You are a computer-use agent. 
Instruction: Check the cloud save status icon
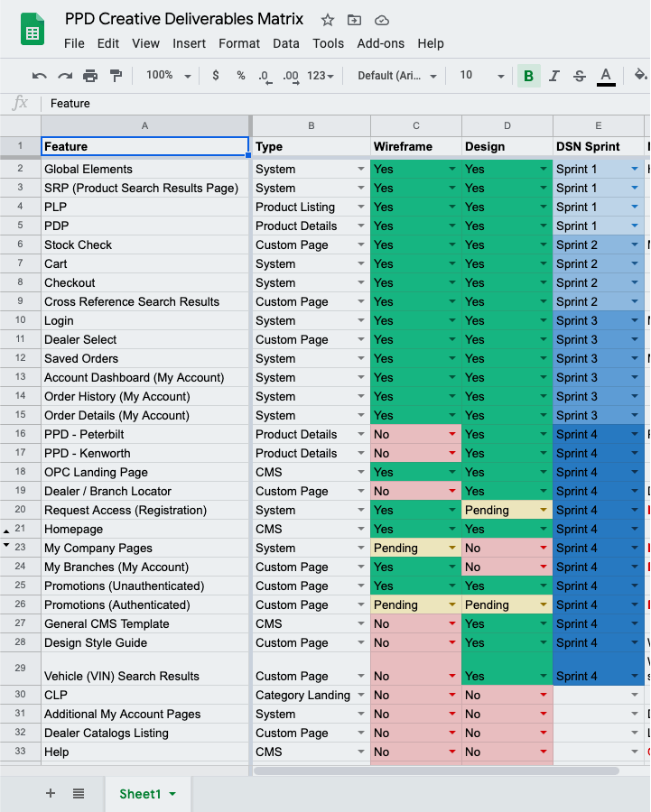(x=382, y=20)
